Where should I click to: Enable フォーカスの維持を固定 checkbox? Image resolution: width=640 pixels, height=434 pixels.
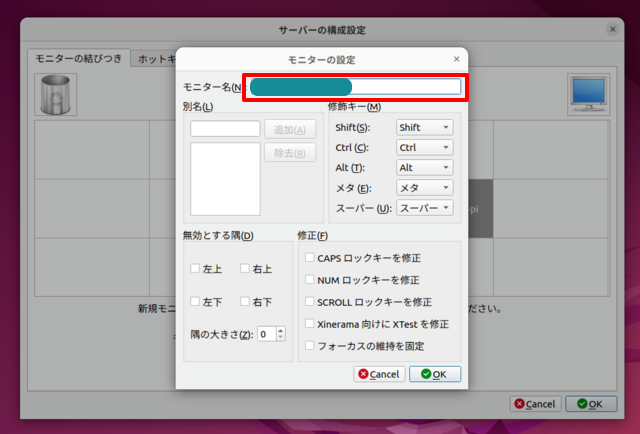tap(310, 346)
